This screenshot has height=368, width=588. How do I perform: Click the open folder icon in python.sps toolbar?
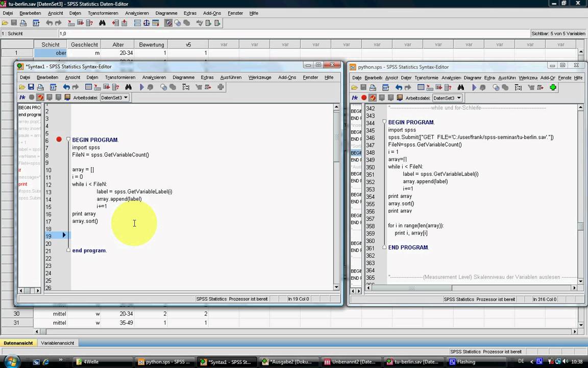click(x=354, y=87)
